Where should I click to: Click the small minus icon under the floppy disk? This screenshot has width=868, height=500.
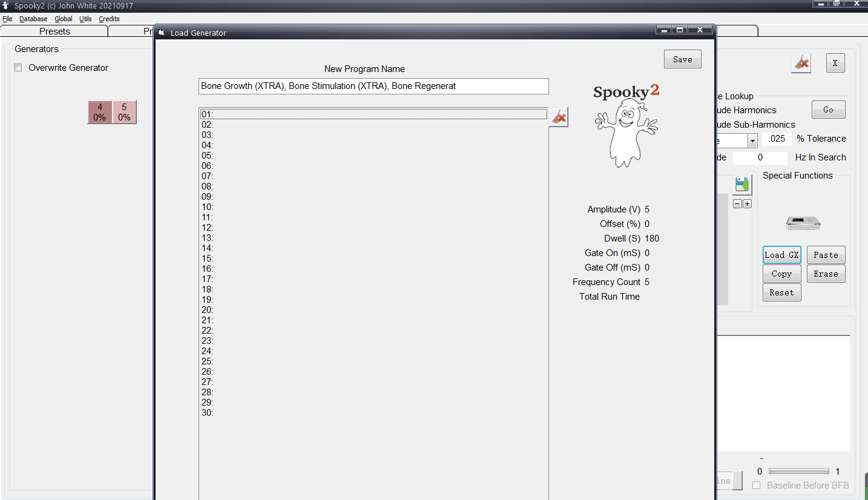[737, 204]
